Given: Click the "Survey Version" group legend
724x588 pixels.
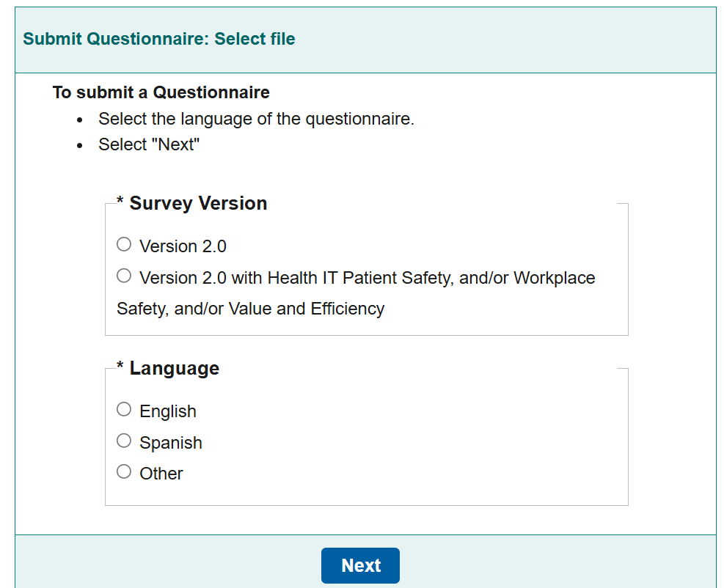Looking at the screenshot, I should [x=198, y=204].
